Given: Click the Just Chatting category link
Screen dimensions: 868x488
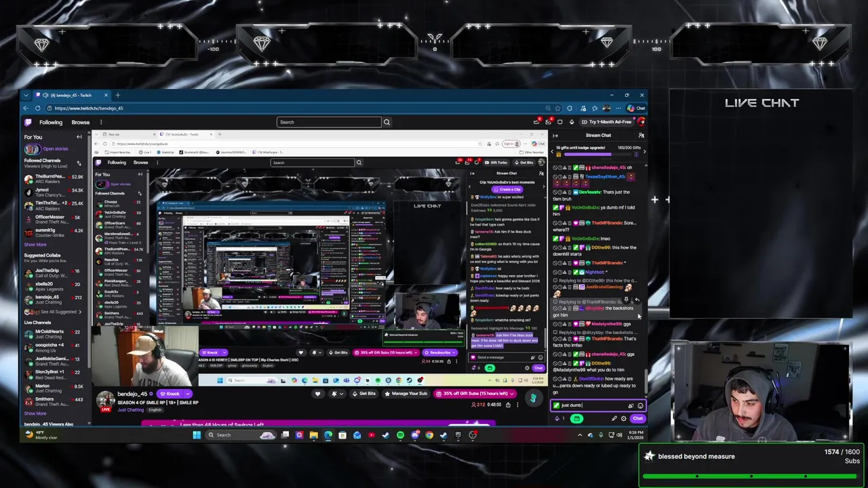Looking at the screenshot, I should (131, 410).
